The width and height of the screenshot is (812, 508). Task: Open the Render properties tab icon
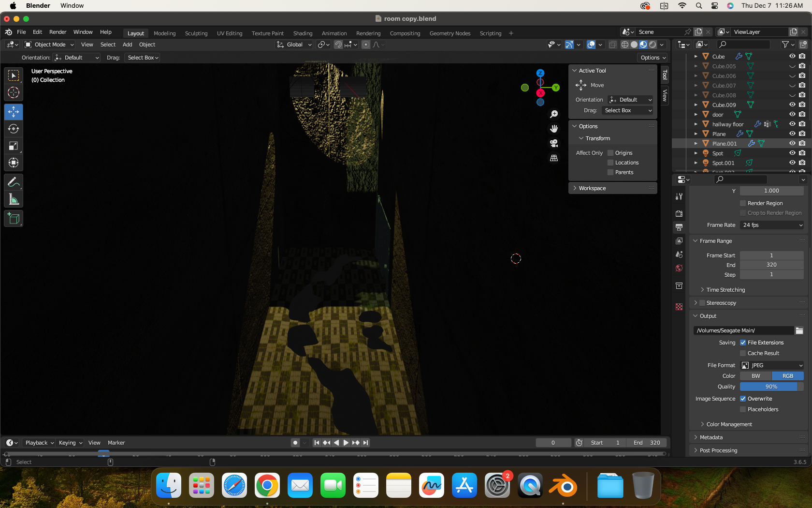pyautogui.click(x=679, y=213)
